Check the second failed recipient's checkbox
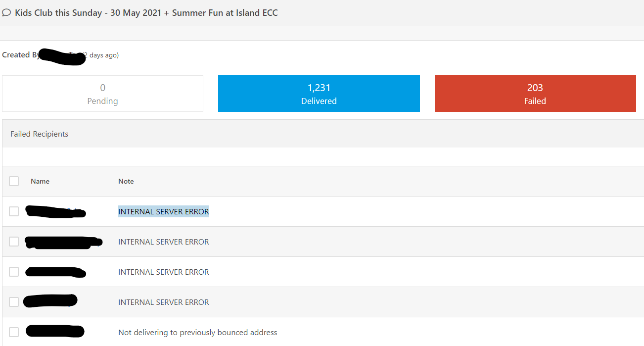Screen dimensions: 644x346 click(14, 242)
